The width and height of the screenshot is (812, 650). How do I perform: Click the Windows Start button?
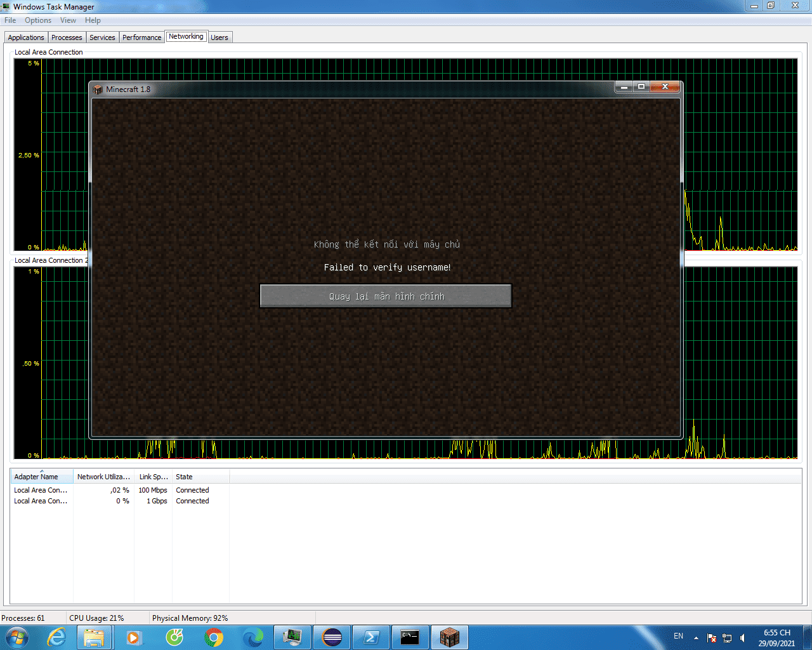(16, 637)
